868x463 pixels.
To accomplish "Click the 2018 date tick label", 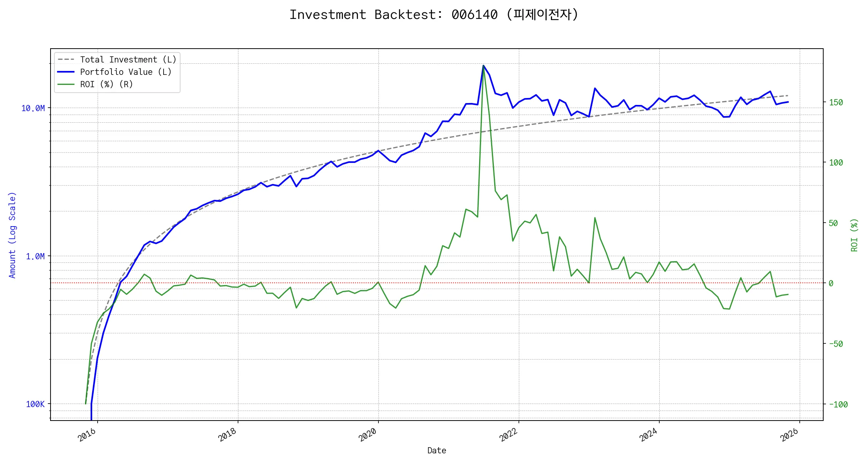I will (x=227, y=435).
